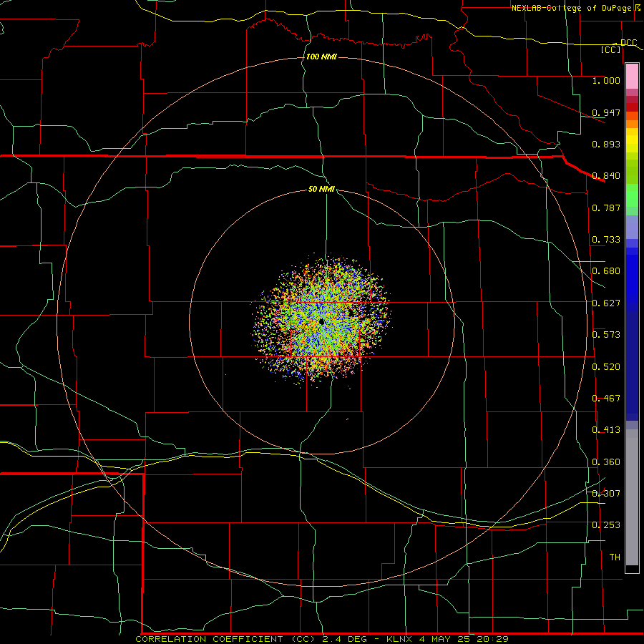Click the 1.000 value on the color scale
644x644 pixels.
pos(606,80)
